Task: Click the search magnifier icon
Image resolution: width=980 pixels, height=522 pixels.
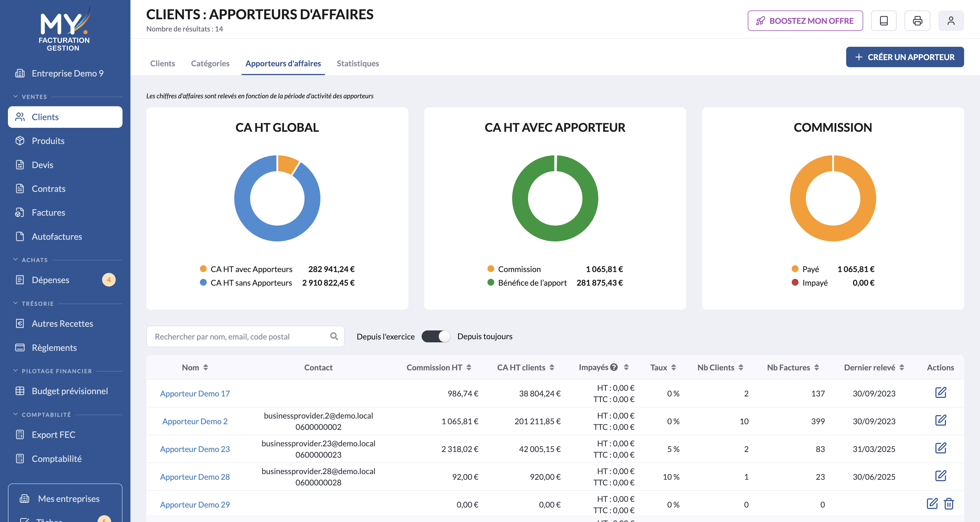Action: pyautogui.click(x=334, y=336)
